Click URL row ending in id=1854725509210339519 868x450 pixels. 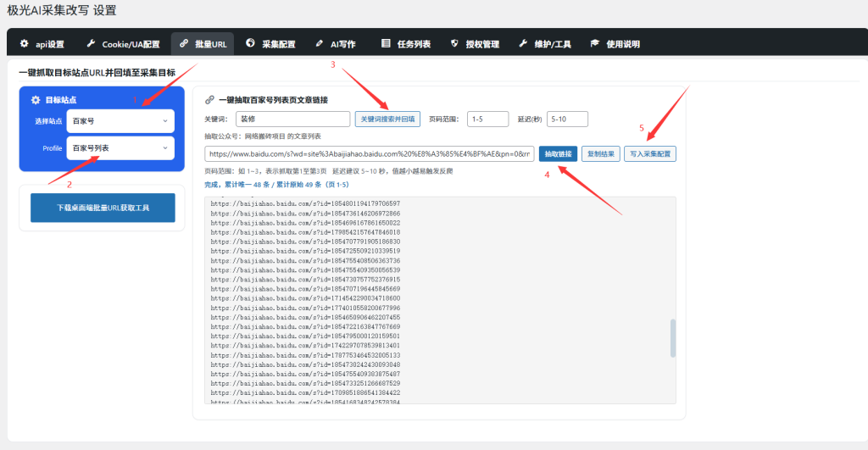click(305, 251)
